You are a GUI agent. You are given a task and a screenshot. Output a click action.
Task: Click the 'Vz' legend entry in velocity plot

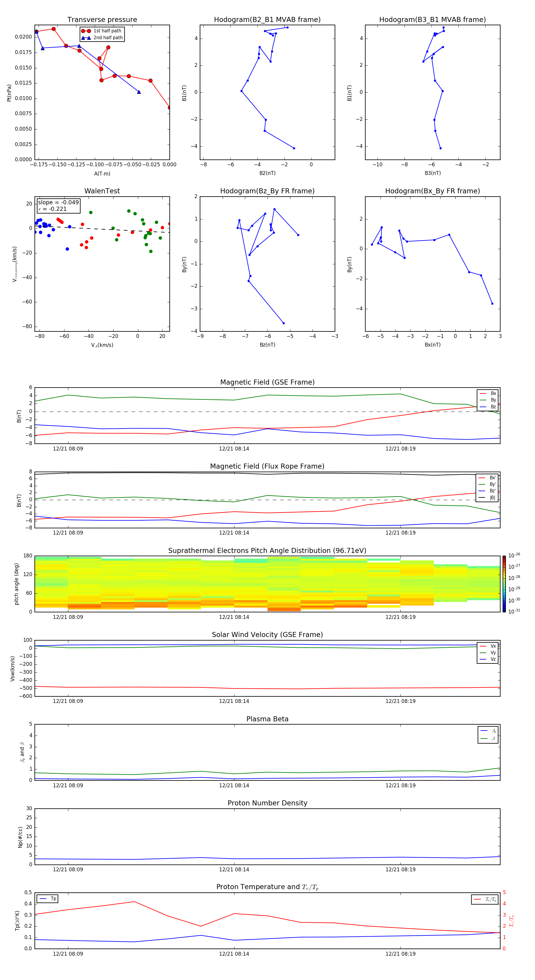pyautogui.click(x=488, y=659)
